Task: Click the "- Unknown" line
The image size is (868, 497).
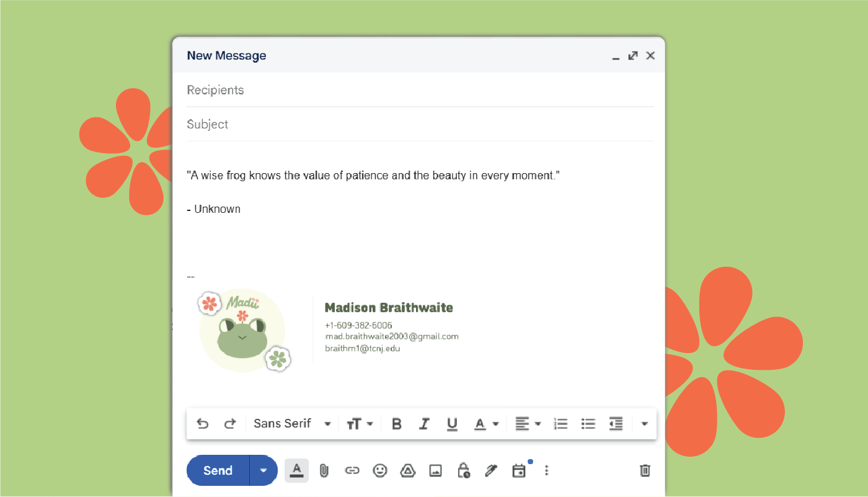Action: click(x=214, y=209)
